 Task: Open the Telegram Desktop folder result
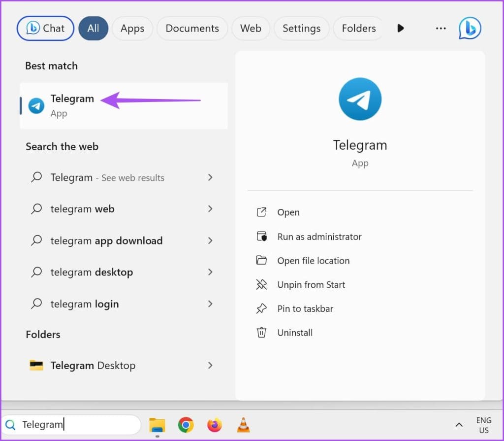coord(124,365)
